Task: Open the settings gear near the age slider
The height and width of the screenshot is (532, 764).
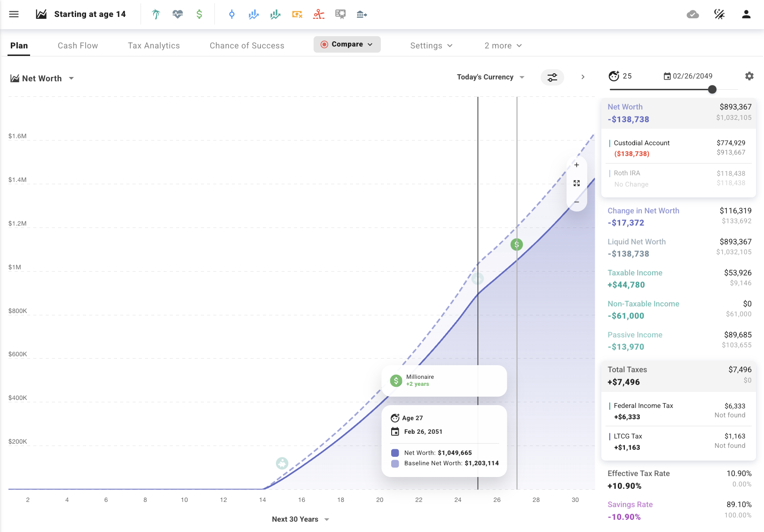Action: coord(749,76)
